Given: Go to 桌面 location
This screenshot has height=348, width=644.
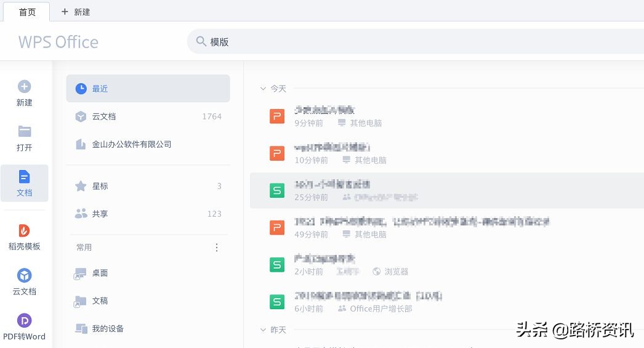Looking at the screenshot, I should pos(148,273).
